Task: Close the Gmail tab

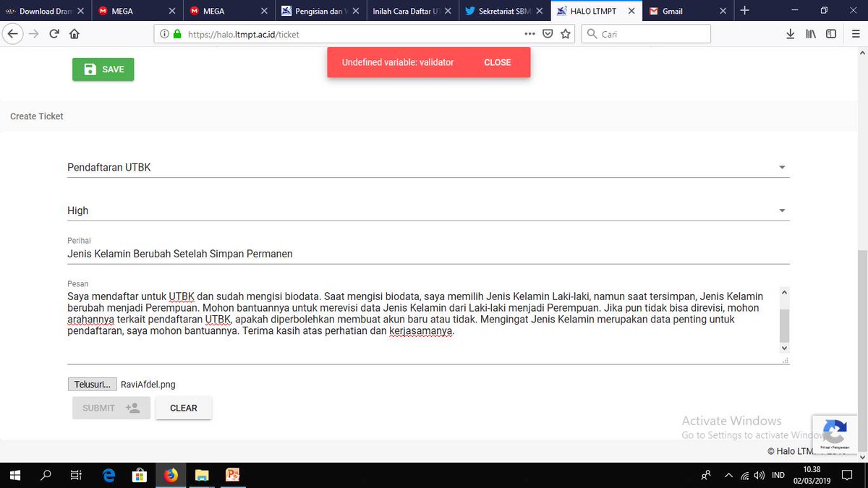Action: click(x=723, y=11)
